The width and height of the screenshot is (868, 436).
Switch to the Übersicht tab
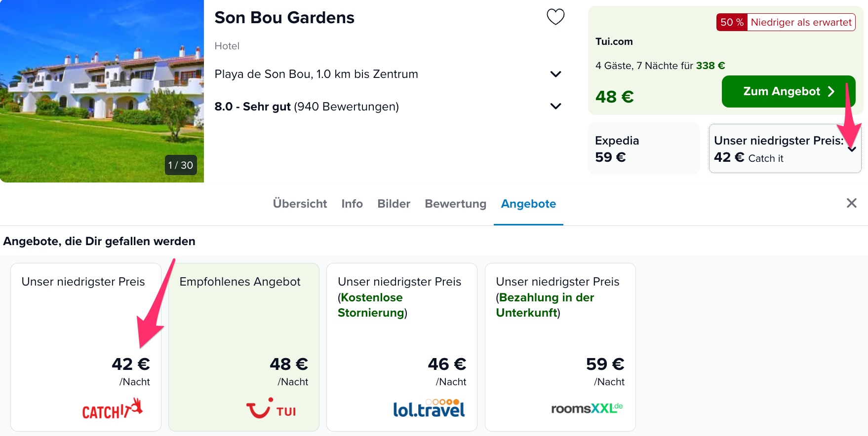(300, 204)
